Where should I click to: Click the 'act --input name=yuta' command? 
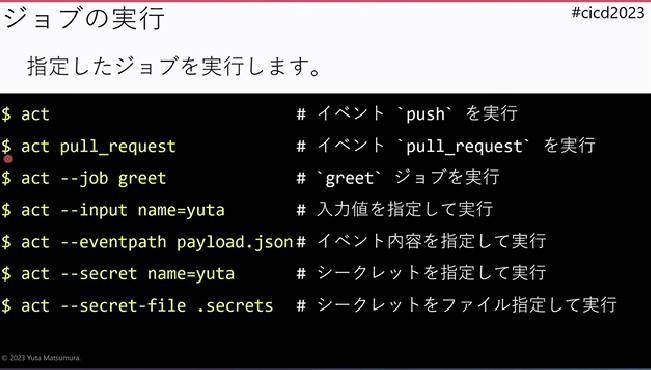tap(123, 210)
